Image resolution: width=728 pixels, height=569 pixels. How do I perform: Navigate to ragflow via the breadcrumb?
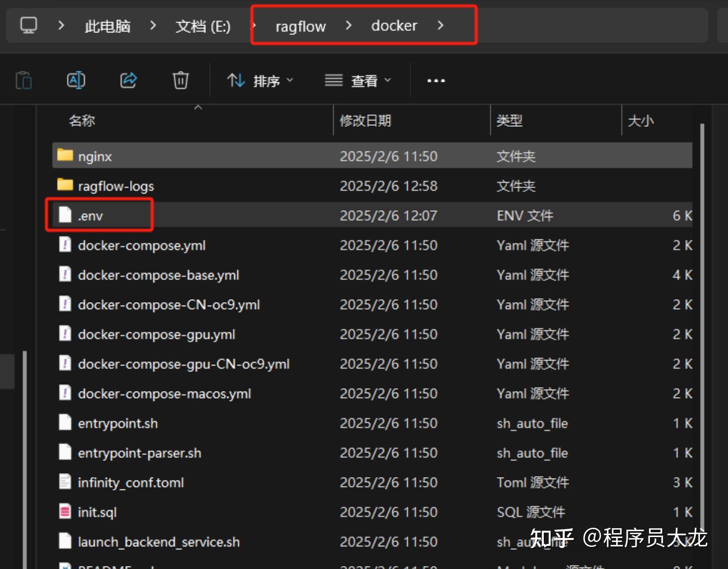tap(300, 26)
